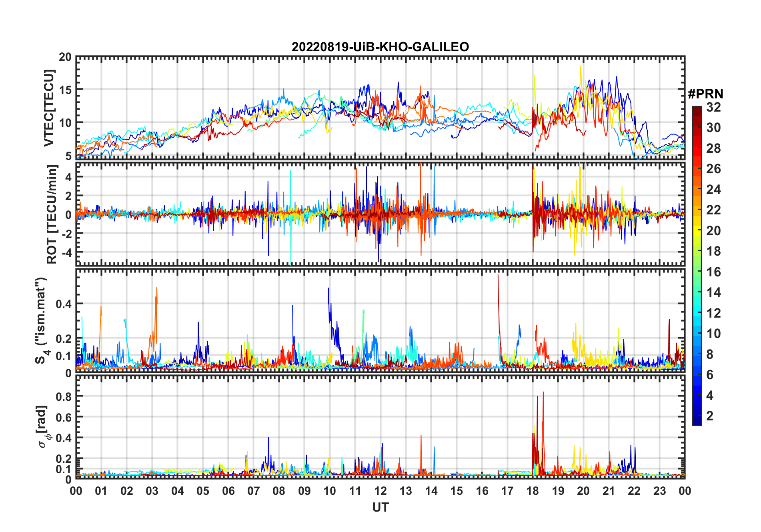Screen dimensions: 761x532
Task: Click the #PRN colorbar title
Action: click(705, 94)
